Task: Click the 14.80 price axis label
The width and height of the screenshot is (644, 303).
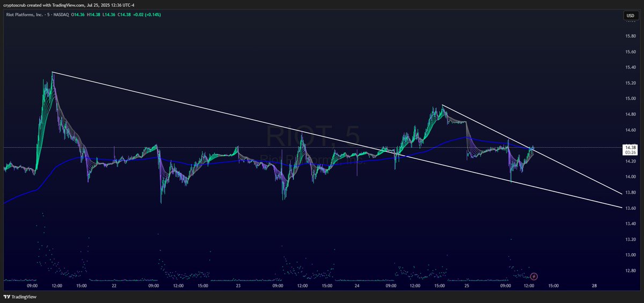Action: pos(631,114)
